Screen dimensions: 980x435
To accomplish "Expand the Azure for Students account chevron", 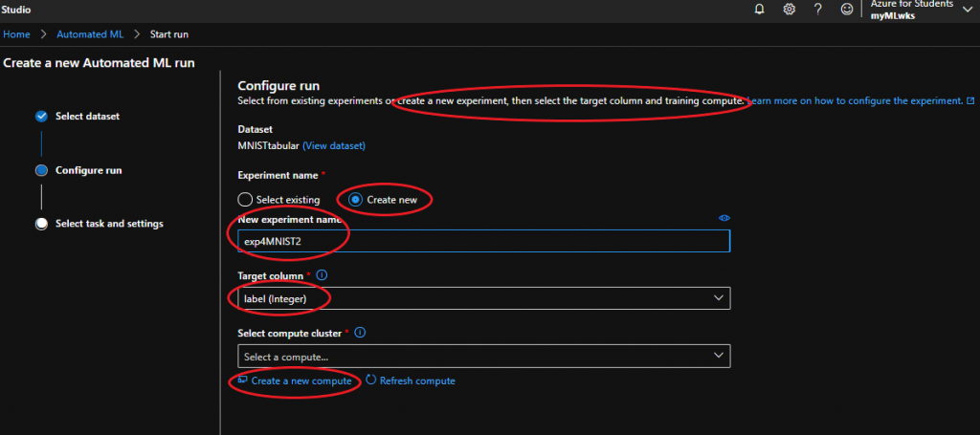I will 968,10.
